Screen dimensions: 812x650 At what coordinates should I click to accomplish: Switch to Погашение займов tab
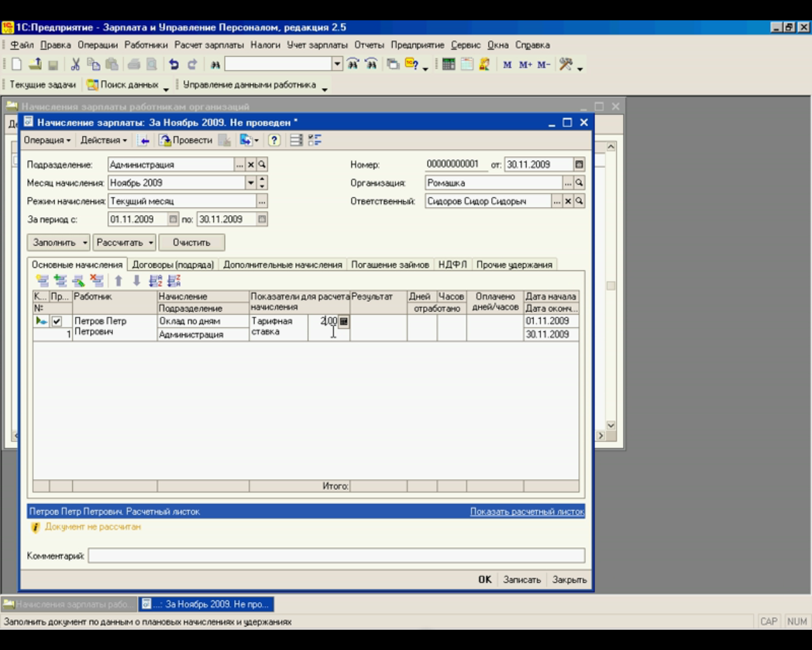[x=390, y=265]
